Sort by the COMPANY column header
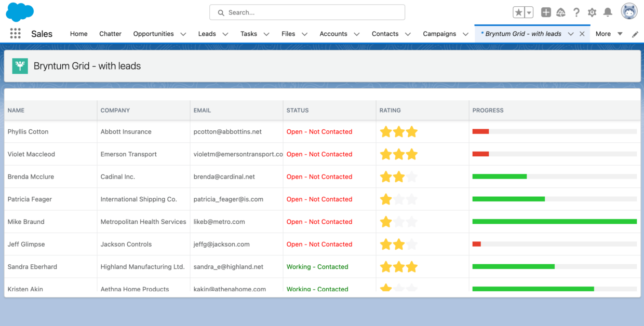 coord(115,110)
